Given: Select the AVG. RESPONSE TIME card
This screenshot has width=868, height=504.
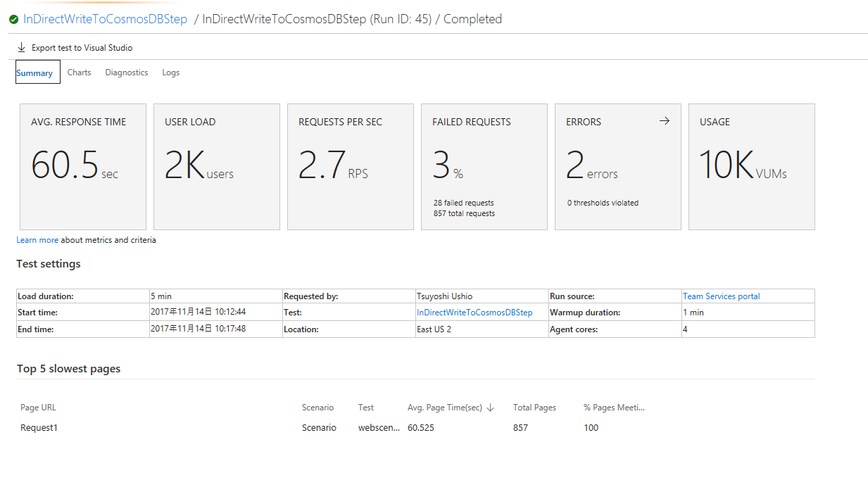Looking at the screenshot, I should (82, 166).
